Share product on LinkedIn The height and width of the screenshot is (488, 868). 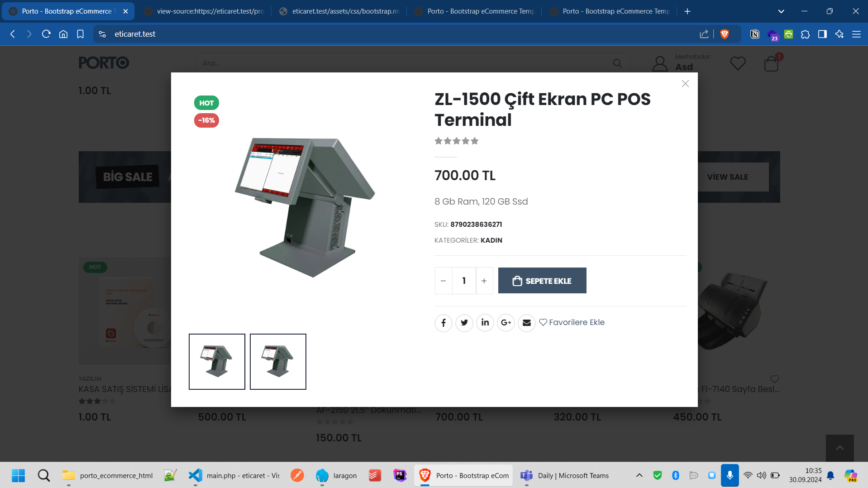click(x=485, y=323)
